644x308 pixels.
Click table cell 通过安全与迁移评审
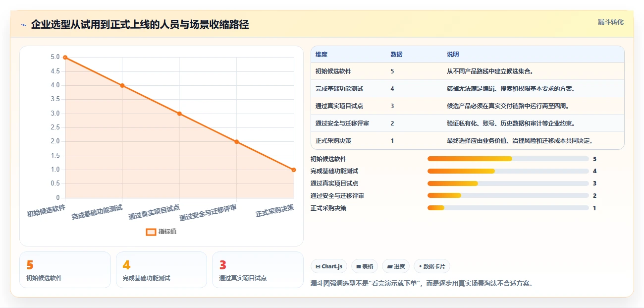[x=342, y=123]
